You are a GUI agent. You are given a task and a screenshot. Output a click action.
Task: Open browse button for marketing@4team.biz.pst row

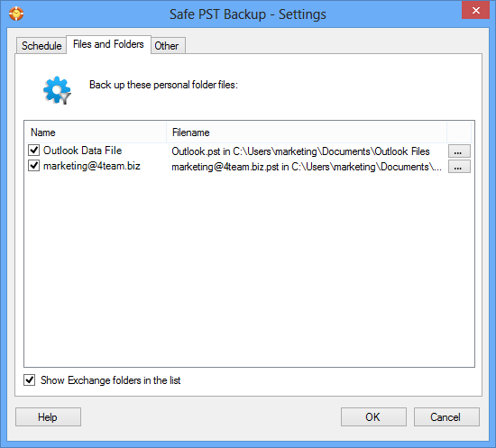click(x=459, y=167)
